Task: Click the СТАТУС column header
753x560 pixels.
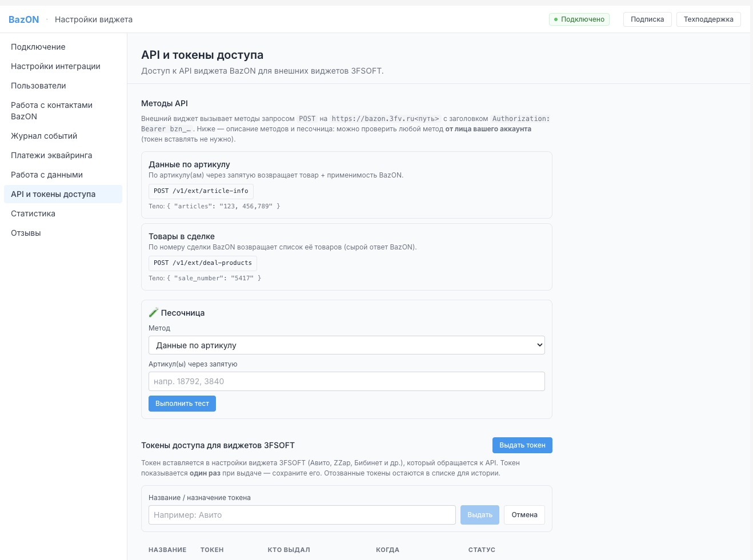Action: tap(482, 550)
